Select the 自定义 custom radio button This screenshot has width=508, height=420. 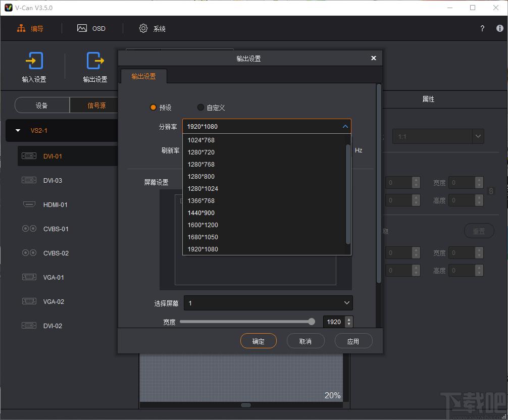pos(200,107)
